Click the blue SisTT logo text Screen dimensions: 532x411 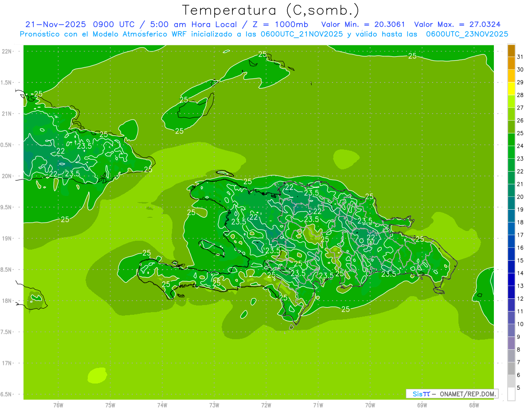[421, 394]
